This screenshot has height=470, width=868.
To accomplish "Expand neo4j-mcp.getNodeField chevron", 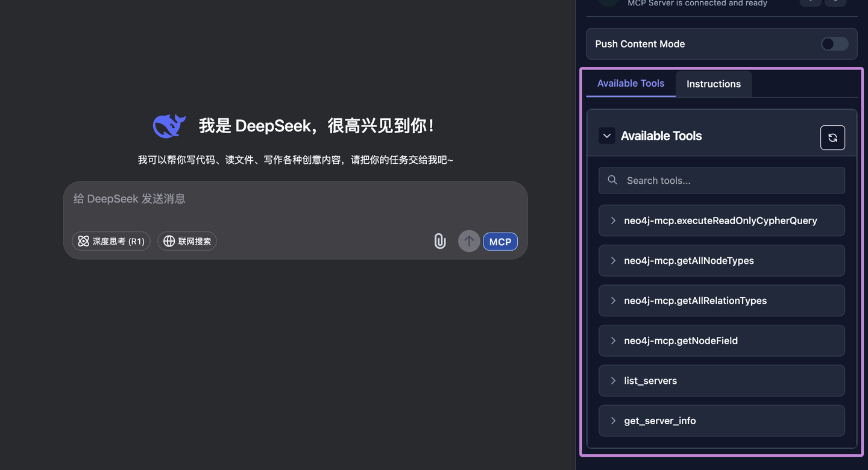I will point(613,340).
